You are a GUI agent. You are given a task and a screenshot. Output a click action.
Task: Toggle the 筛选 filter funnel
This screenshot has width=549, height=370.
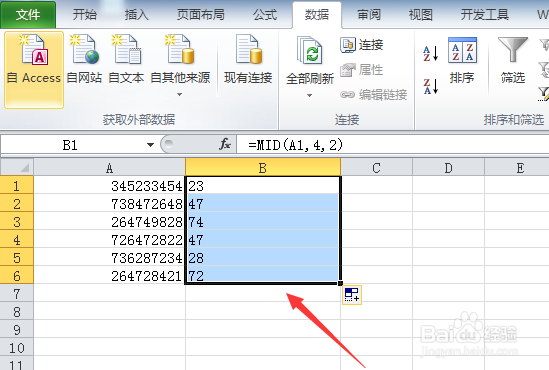(513, 60)
